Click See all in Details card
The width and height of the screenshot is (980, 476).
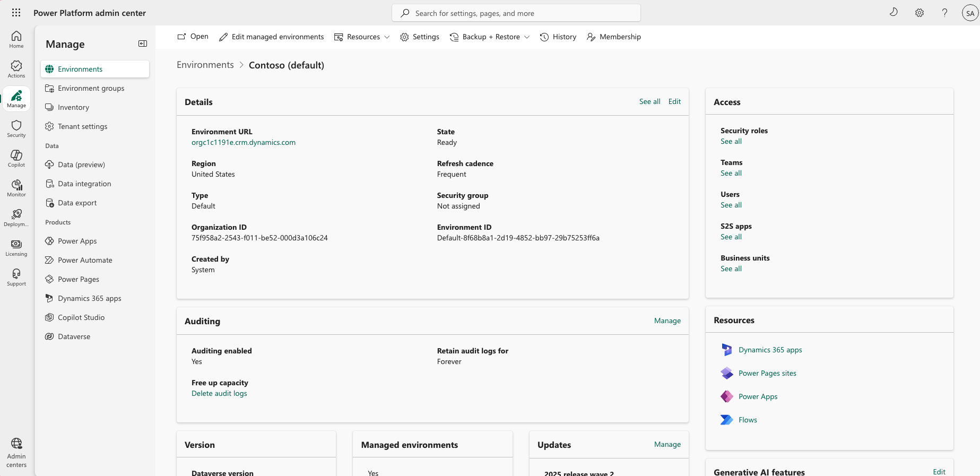tap(650, 101)
